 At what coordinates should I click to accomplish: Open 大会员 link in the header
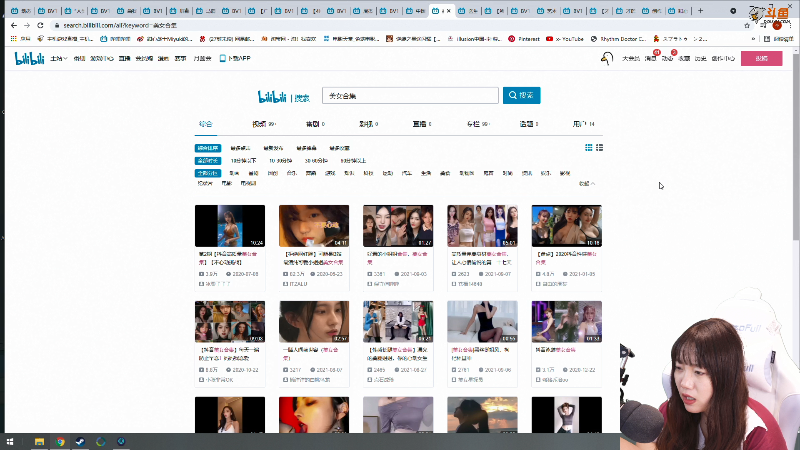(x=631, y=59)
